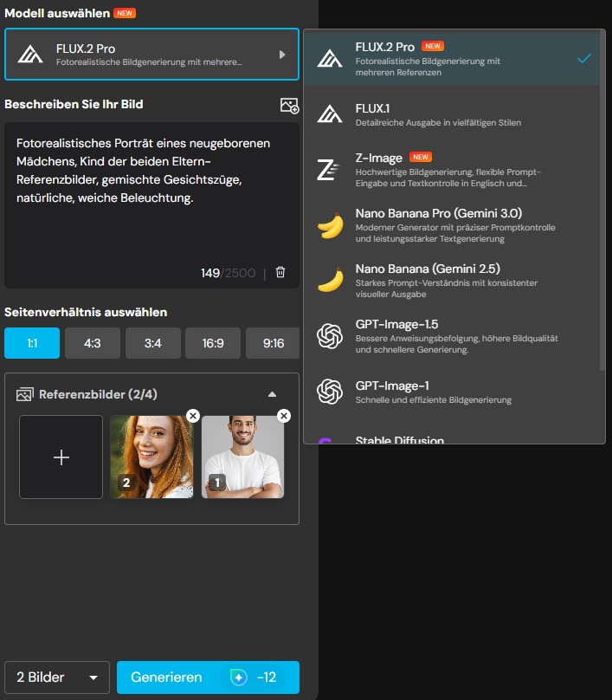Choose FLUX.1 model entry

[x=452, y=114]
